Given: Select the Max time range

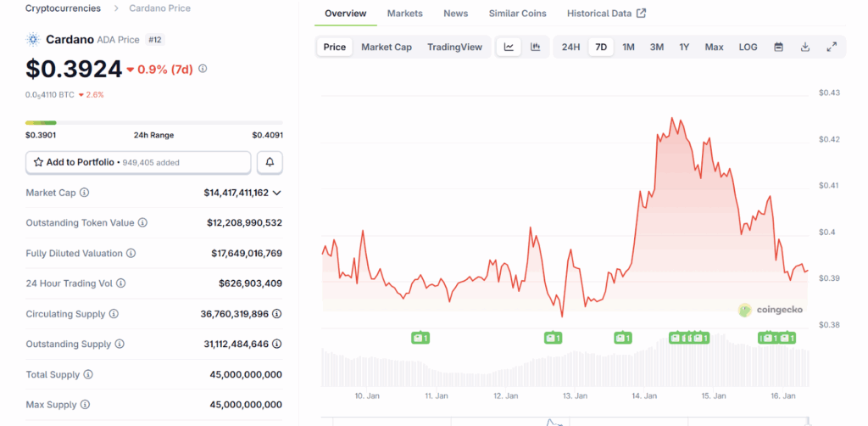Looking at the screenshot, I should (714, 47).
